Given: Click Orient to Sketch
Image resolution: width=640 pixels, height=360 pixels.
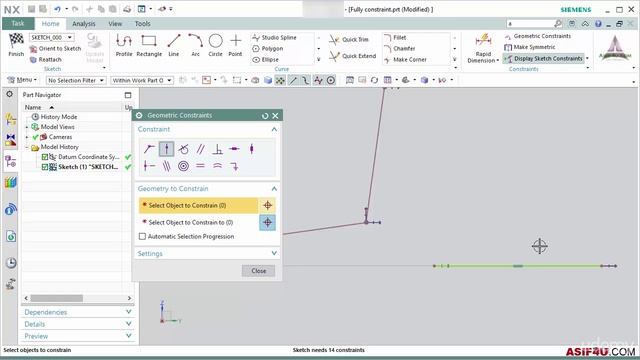Looking at the screenshot, I should (55, 49).
